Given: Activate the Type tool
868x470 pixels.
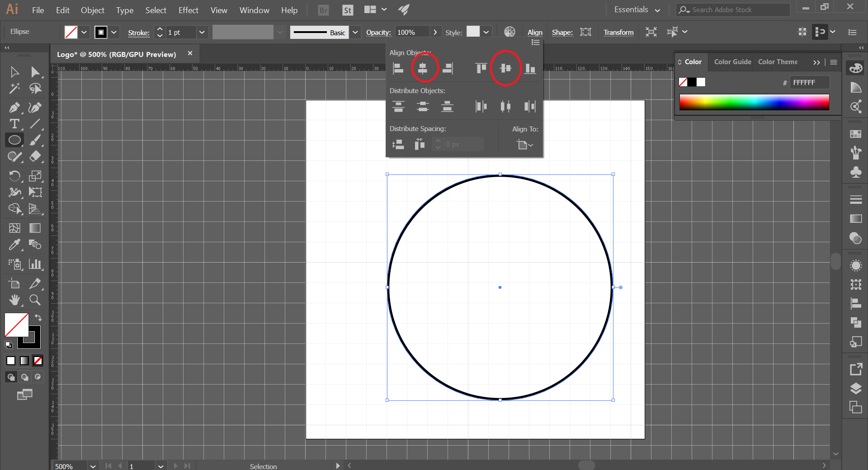Looking at the screenshot, I should click(14, 124).
